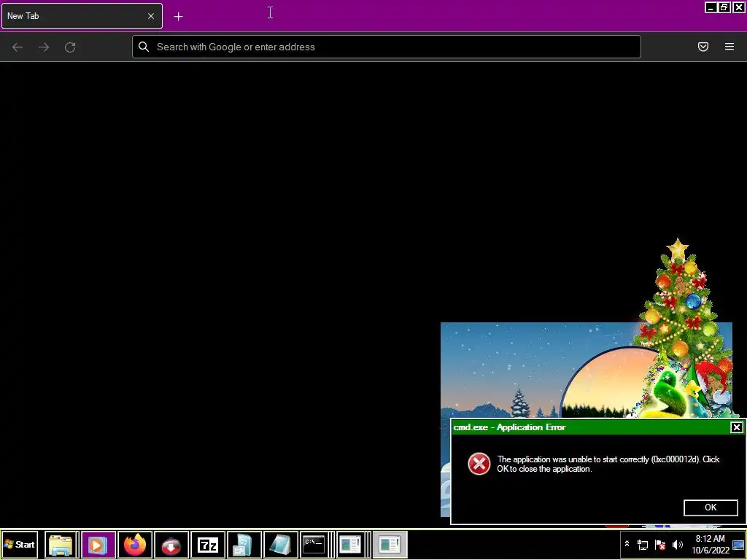The width and height of the screenshot is (747, 560).
Task: Open the Windows Start menu
Action: 20,545
